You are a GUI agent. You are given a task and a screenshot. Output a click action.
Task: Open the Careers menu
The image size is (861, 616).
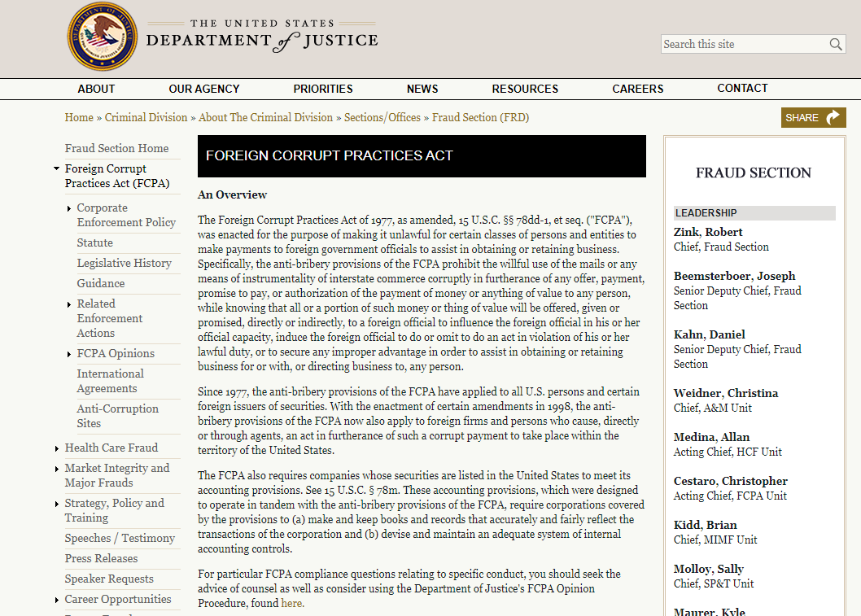[x=637, y=89]
